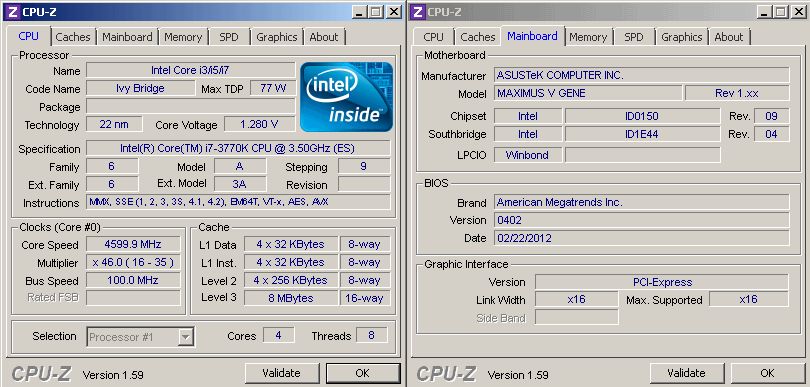Click Validate button in Mainboard window

[x=686, y=373]
